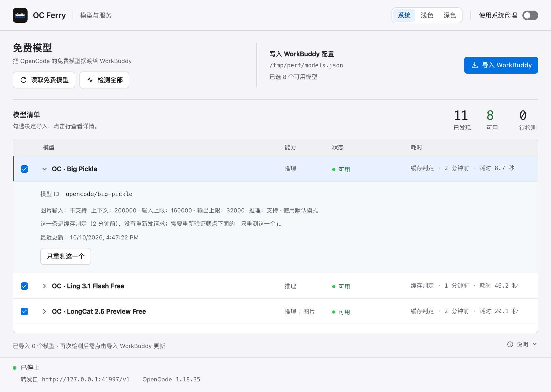Click the OpenCode 1.18.35 version text

click(171, 380)
